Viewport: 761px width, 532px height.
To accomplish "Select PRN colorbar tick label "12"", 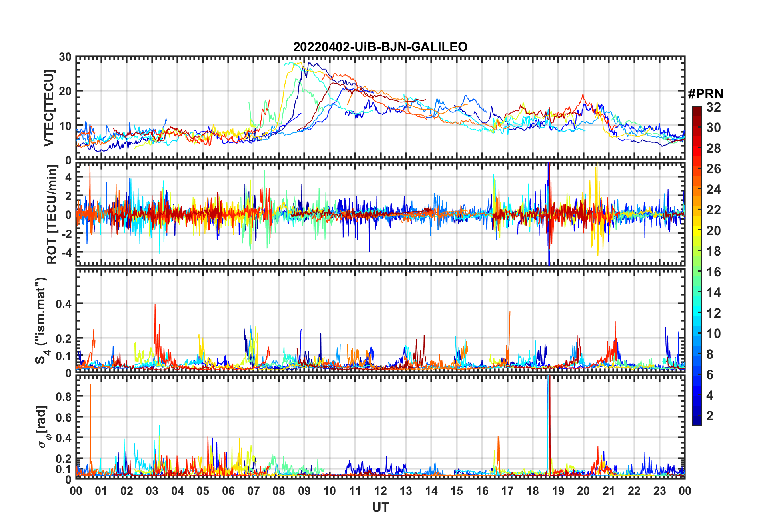I will 713,313.
